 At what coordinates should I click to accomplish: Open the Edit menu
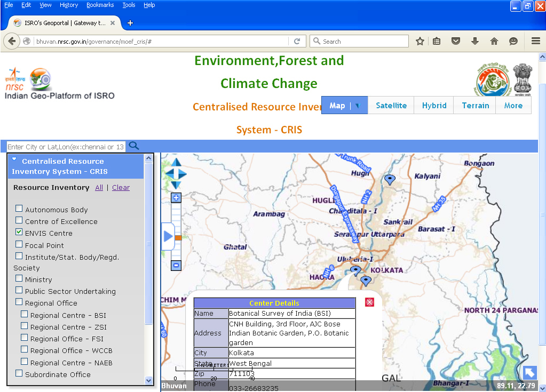pos(26,5)
